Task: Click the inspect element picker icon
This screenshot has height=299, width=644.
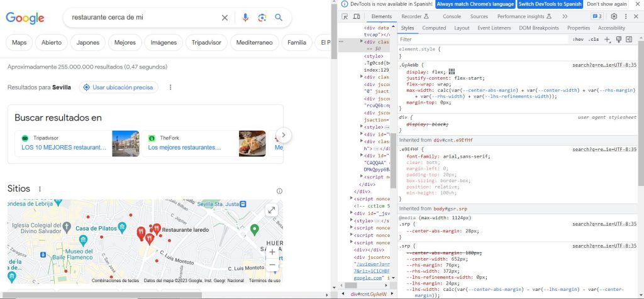Action: 345,16
